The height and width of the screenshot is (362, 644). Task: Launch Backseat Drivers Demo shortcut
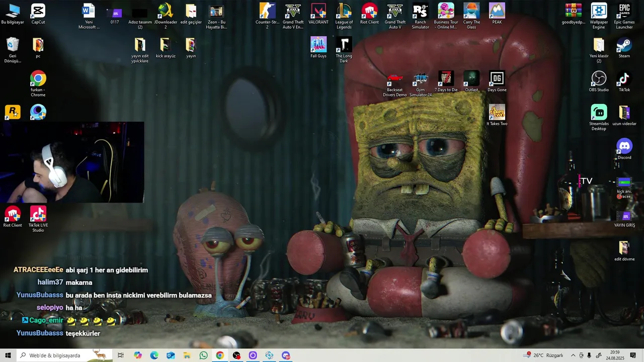[395, 84]
